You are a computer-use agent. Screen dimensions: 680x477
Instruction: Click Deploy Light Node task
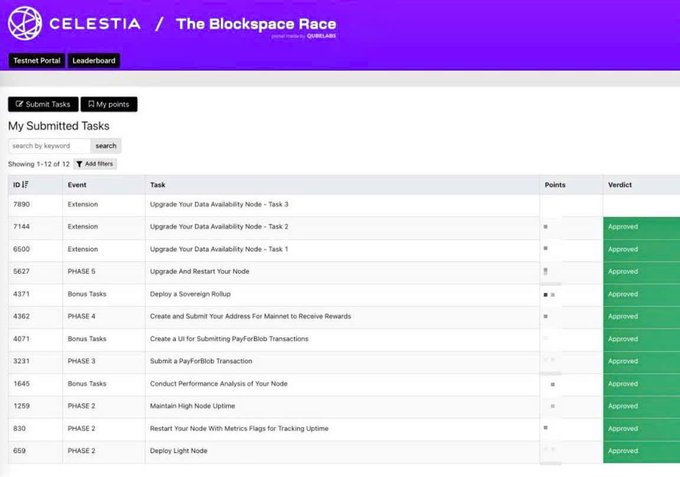click(x=179, y=451)
